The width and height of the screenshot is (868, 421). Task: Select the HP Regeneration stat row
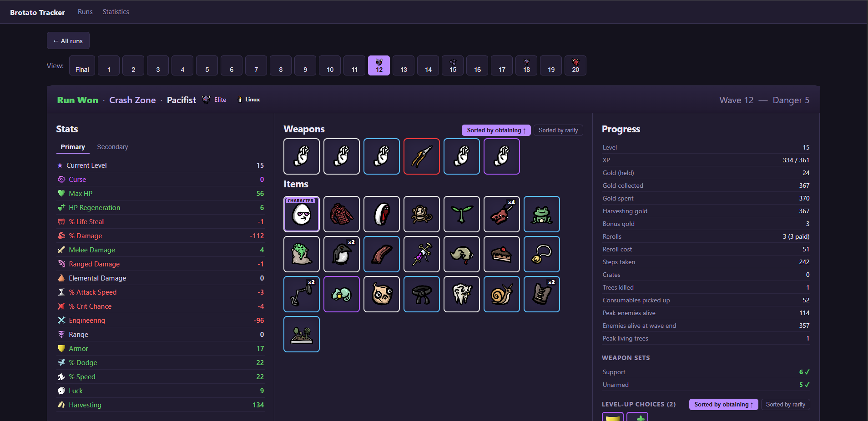pyautogui.click(x=161, y=208)
